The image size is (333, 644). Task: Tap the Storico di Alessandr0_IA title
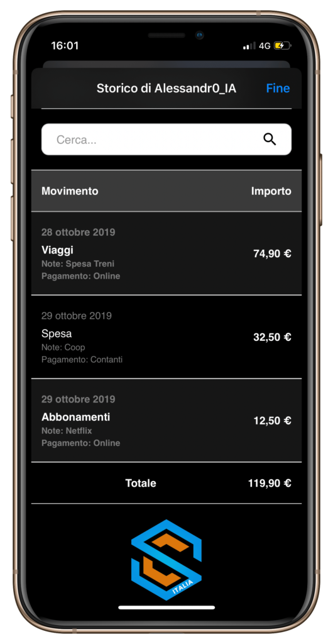click(166, 88)
